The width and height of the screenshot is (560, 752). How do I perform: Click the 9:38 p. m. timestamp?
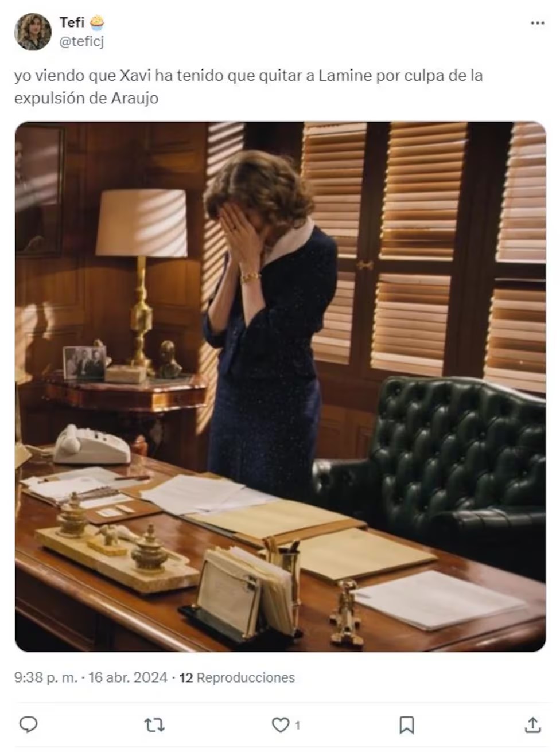45,677
